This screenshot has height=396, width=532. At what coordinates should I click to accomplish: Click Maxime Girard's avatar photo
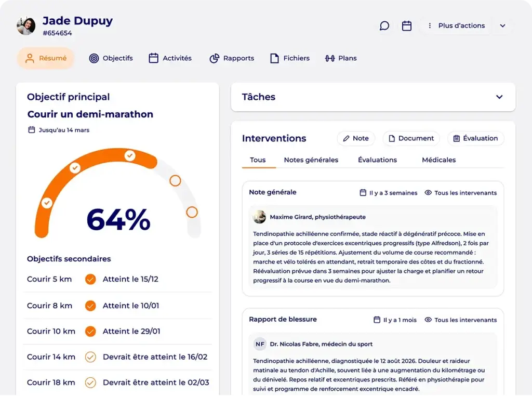coord(260,217)
